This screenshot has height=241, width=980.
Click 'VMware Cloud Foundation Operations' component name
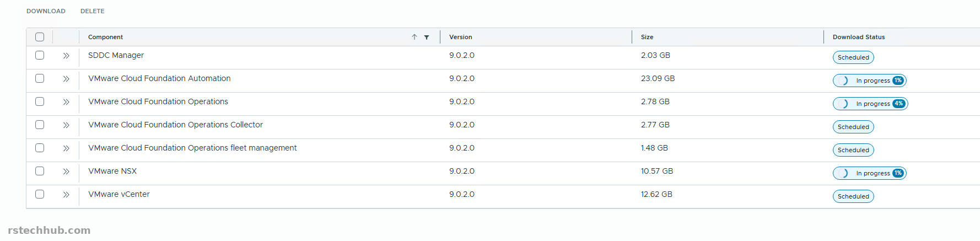tap(158, 101)
